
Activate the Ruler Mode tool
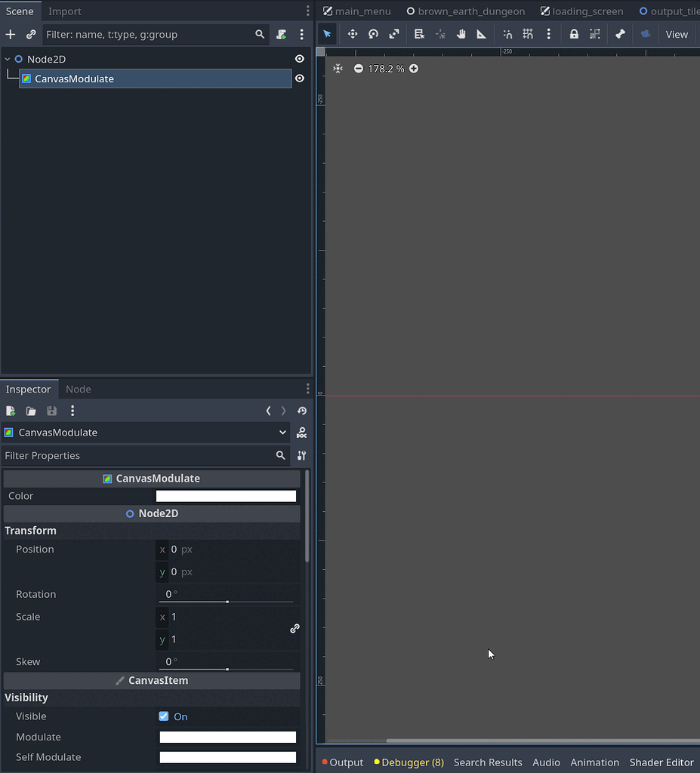click(481, 34)
